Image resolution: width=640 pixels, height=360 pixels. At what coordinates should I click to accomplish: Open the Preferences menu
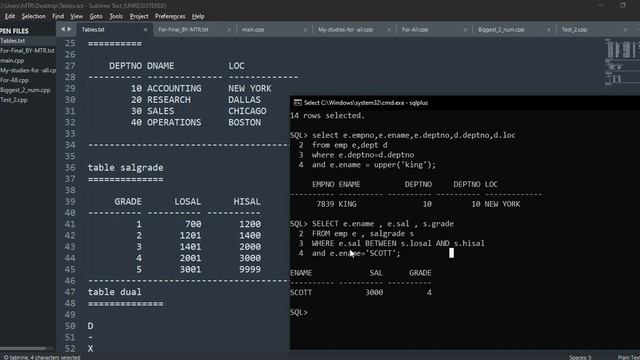click(x=170, y=16)
